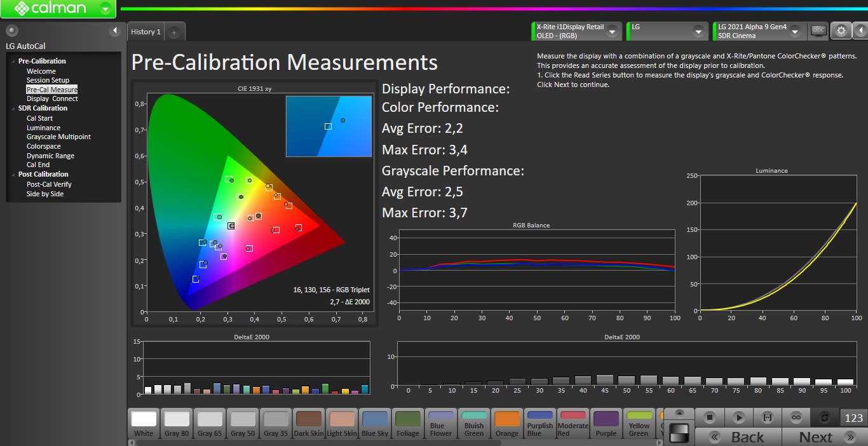Click the grayscale pattern thumbnail
This screenshot has width=868, height=446.
pos(679,433)
